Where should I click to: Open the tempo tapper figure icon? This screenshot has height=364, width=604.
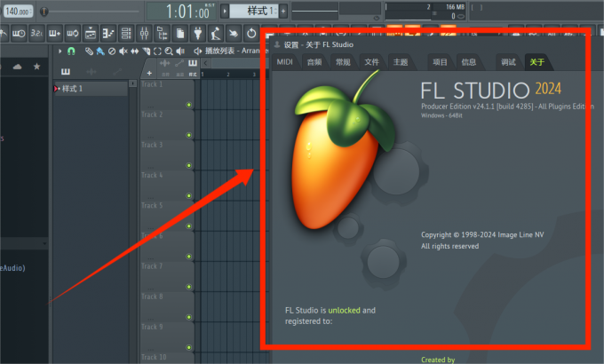[216, 34]
